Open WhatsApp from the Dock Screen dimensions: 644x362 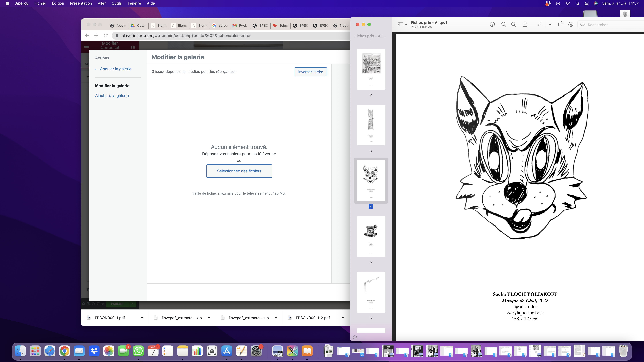click(x=138, y=351)
